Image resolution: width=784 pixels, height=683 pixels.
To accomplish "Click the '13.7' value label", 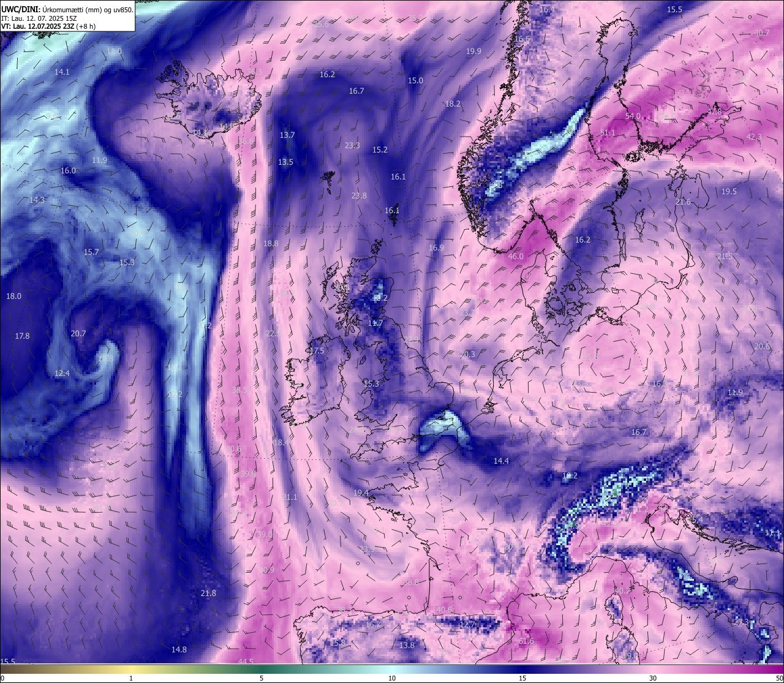I will (287, 135).
